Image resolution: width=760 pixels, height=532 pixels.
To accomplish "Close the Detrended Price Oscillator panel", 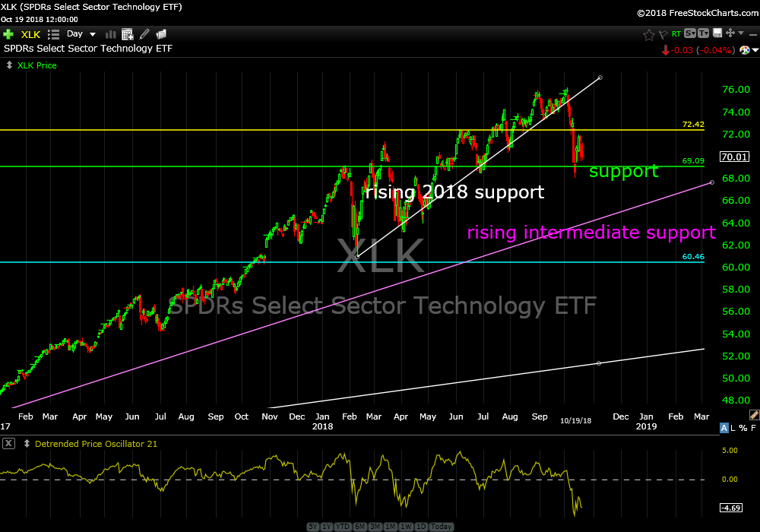I will [8, 443].
